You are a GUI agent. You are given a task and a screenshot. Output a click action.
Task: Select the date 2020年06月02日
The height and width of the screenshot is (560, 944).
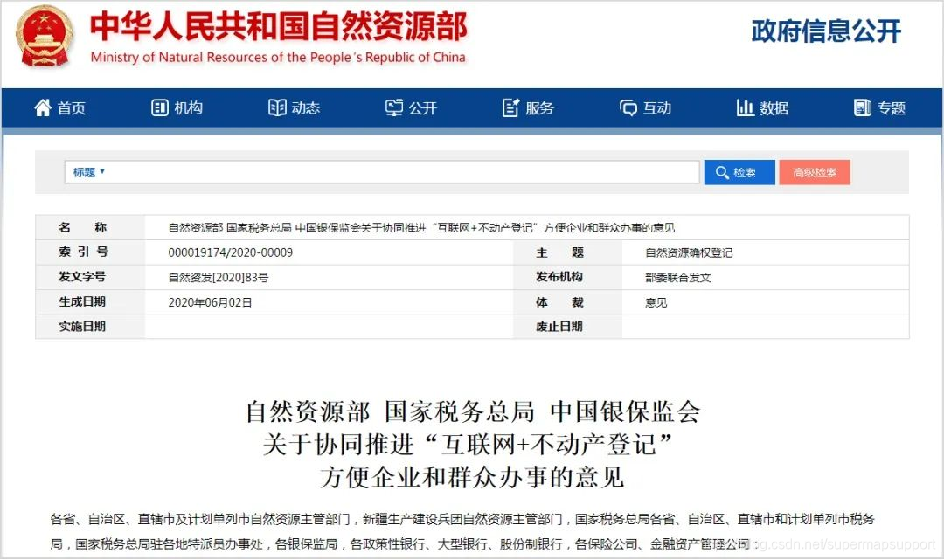(210, 302)
